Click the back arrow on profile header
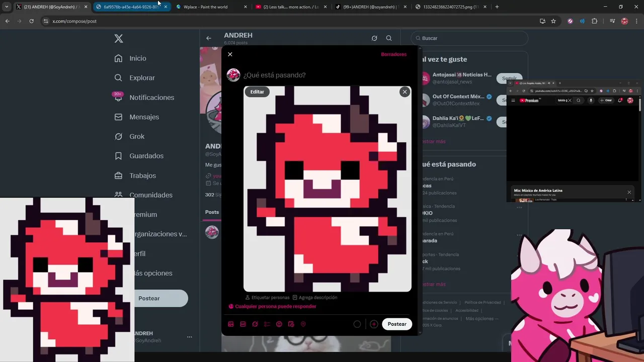 (x=209, y=38)
